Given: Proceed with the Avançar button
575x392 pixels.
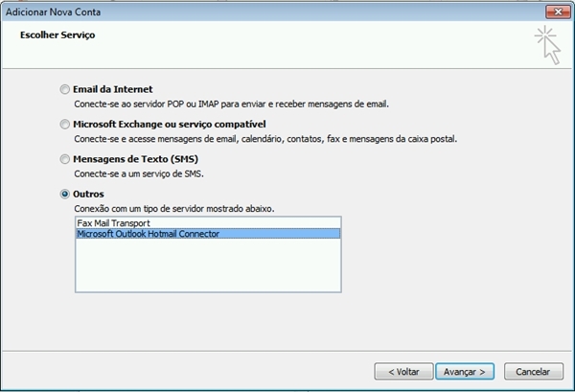Looking at the screenshot, I should 465,372.
